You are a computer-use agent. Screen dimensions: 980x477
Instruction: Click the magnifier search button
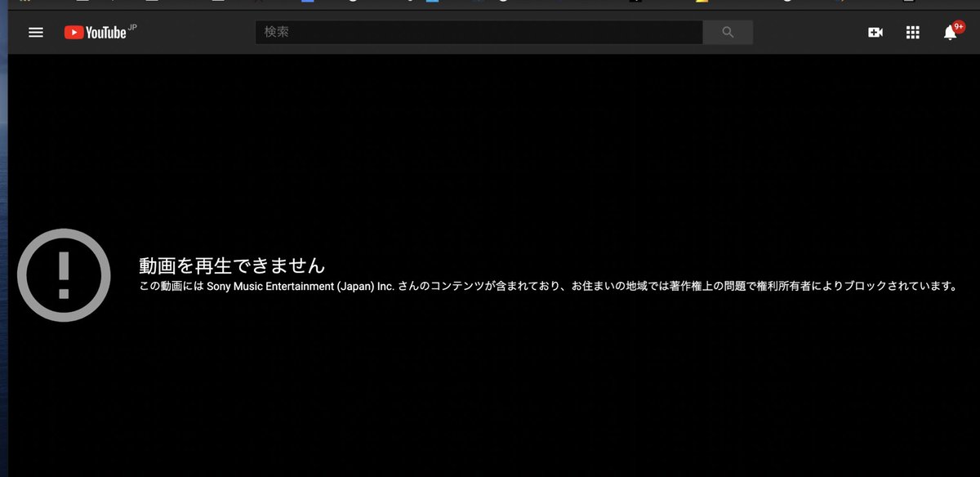pos(728,32)
